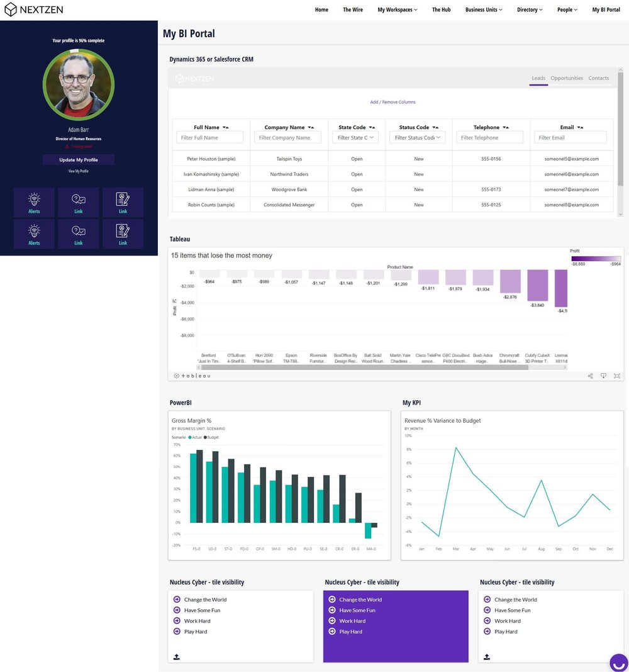Switch to the Opportunities tab
Image resolution: width=629 pixels, height=672 pixels.
(567, 78)
